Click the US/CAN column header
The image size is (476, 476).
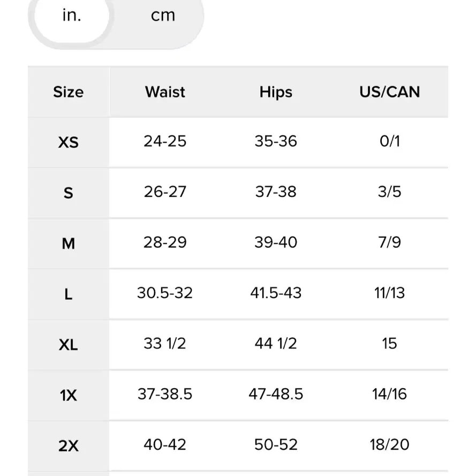point(389,92)
